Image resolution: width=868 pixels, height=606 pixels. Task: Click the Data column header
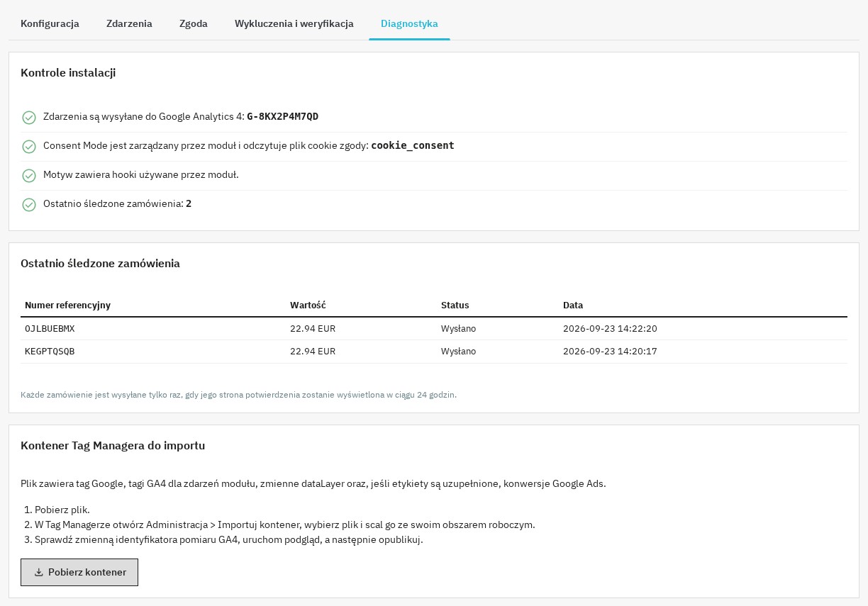(573, 305)
